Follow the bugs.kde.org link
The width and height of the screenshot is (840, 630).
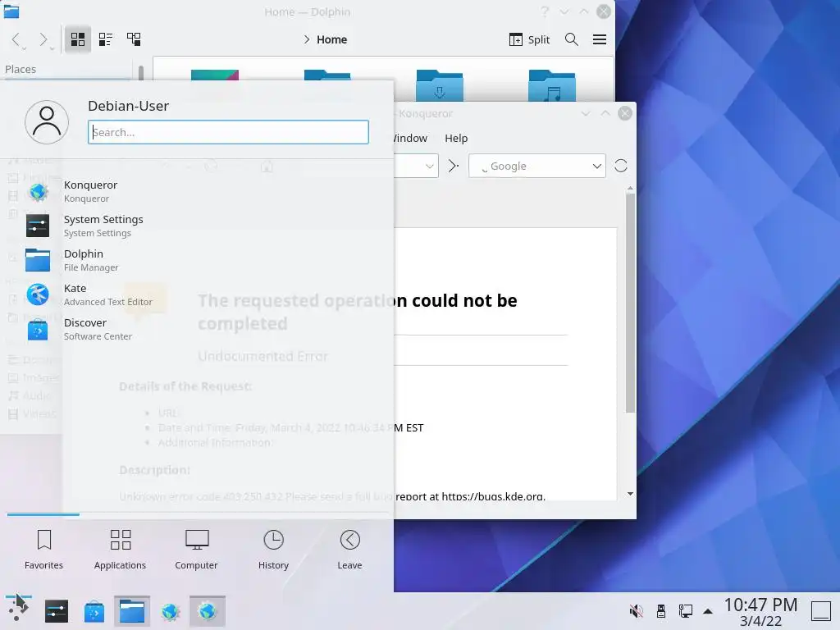coord(493,496)
